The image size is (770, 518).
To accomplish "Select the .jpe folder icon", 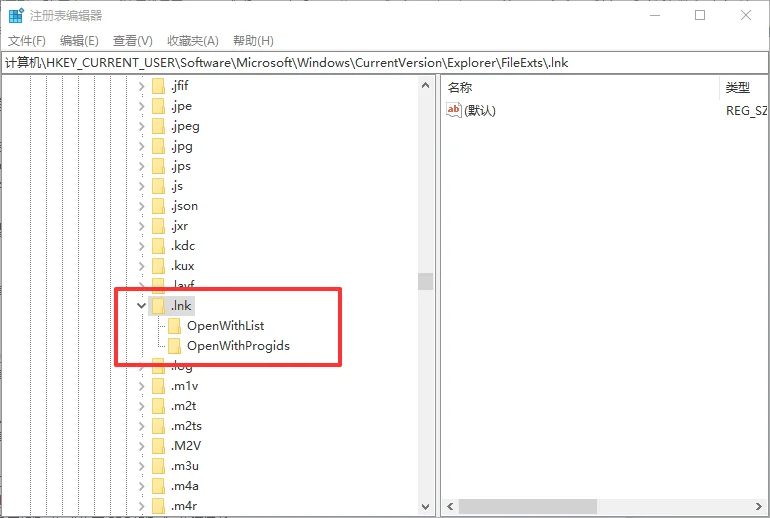I will click(158, 106).
